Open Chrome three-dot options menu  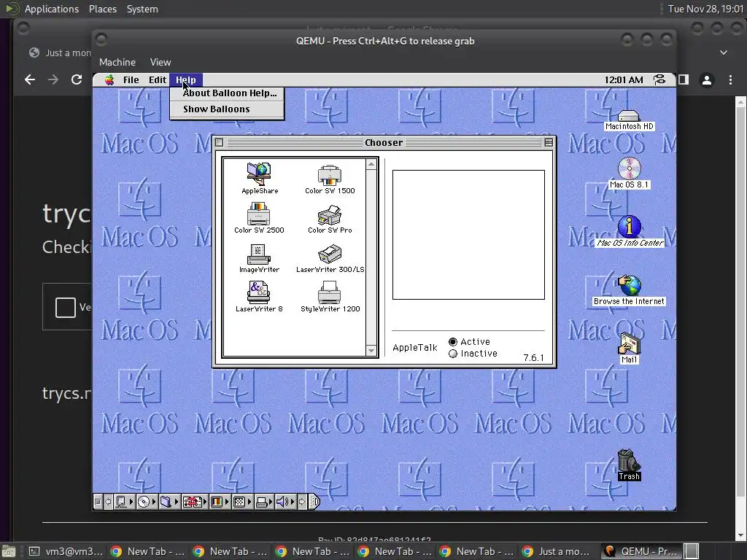(730, 80)
